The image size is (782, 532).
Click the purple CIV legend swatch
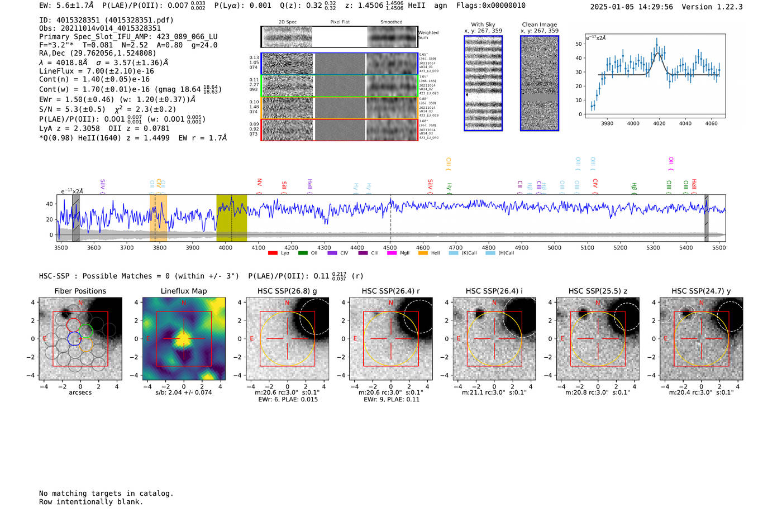coord(332,253)
